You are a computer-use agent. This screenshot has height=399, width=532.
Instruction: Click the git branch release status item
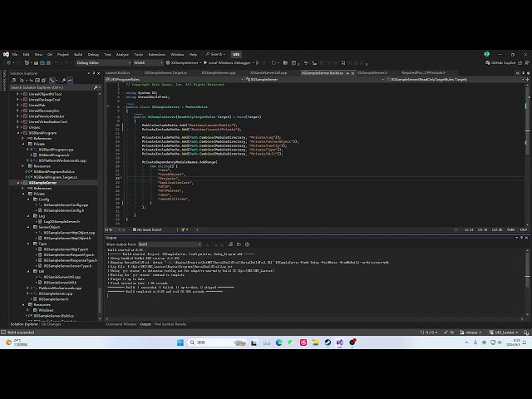(470, 332)
